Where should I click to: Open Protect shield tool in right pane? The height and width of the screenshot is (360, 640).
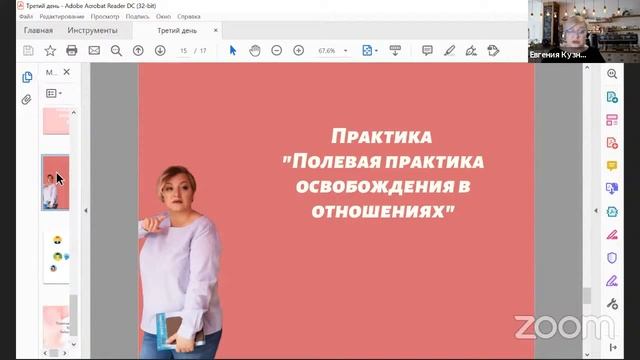point(612,258)
